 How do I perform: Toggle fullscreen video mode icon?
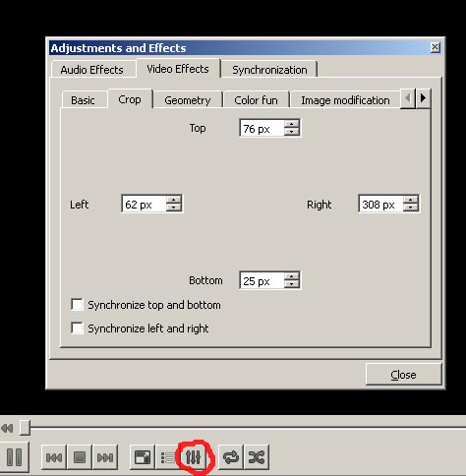click(143, 457)
